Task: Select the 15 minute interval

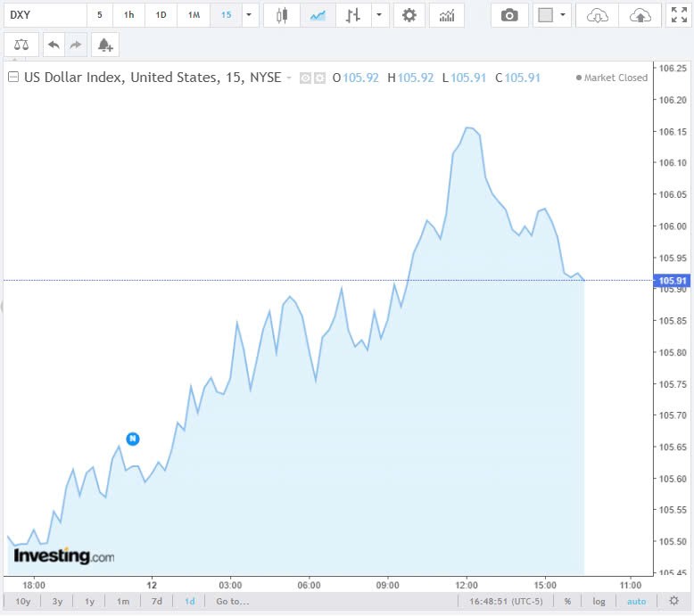Action: click(x=227, y=15)
